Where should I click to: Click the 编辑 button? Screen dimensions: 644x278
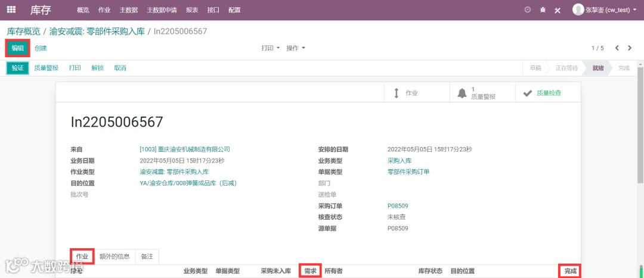[x=18, y=48]
